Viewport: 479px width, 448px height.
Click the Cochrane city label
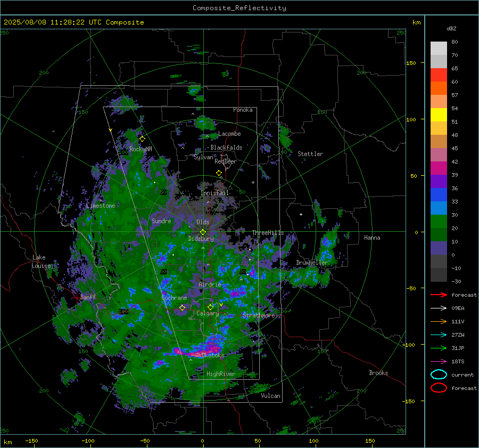coord(174,298)
